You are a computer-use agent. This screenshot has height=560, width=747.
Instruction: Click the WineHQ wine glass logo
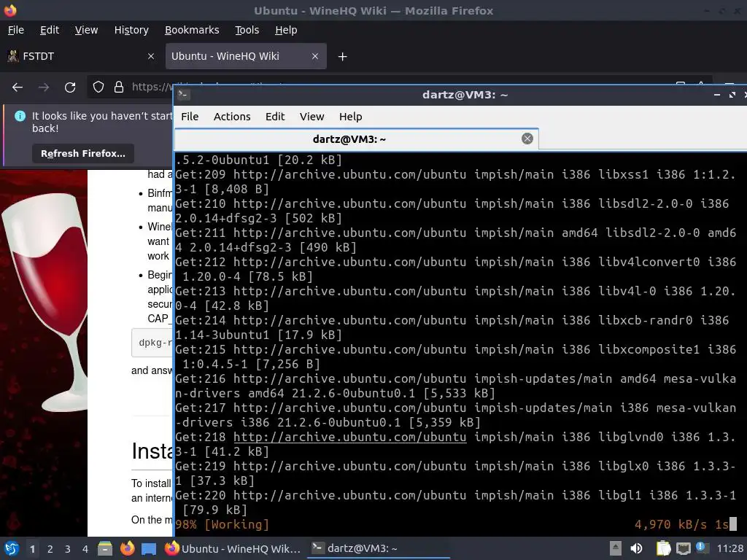click(44, 303)
